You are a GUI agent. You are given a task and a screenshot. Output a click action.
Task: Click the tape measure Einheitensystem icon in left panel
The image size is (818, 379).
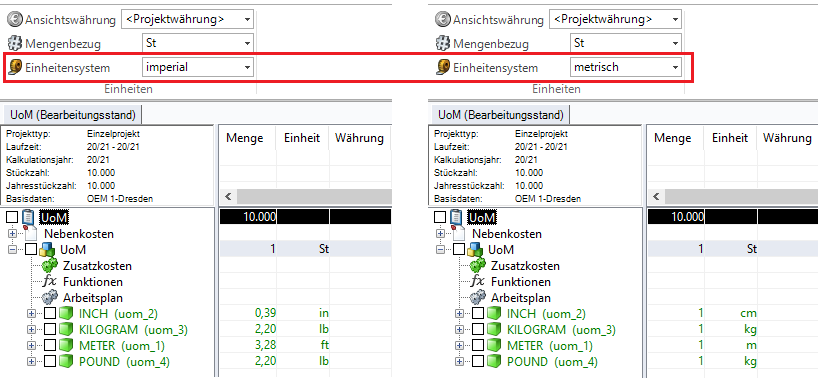pyautogui.click(x=15, y=67)
